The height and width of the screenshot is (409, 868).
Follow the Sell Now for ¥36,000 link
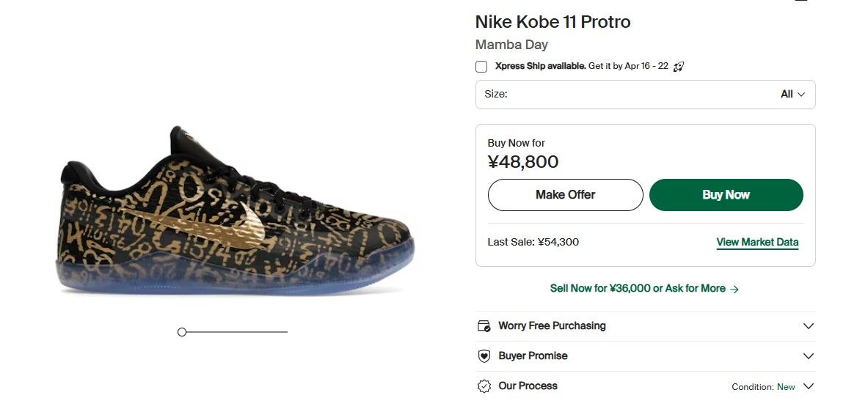(x=637, y=289)
